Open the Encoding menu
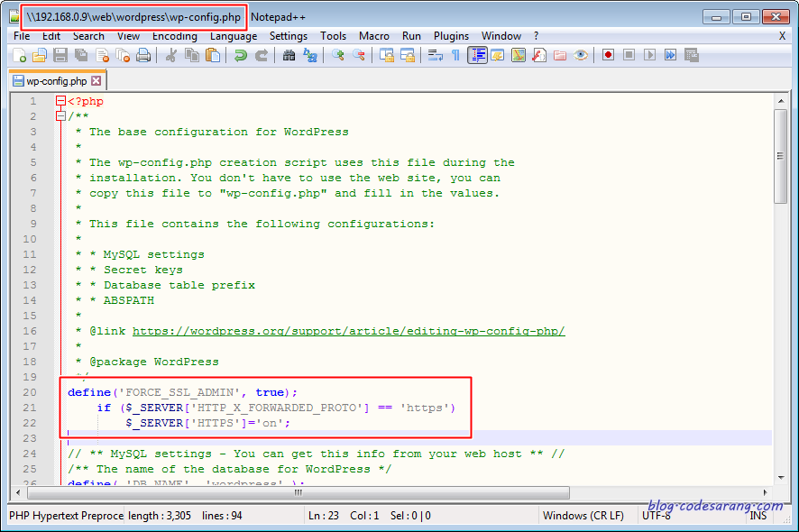Image resolution: width=799 pixels, height=532 pixels. click(x=174, y=36)
